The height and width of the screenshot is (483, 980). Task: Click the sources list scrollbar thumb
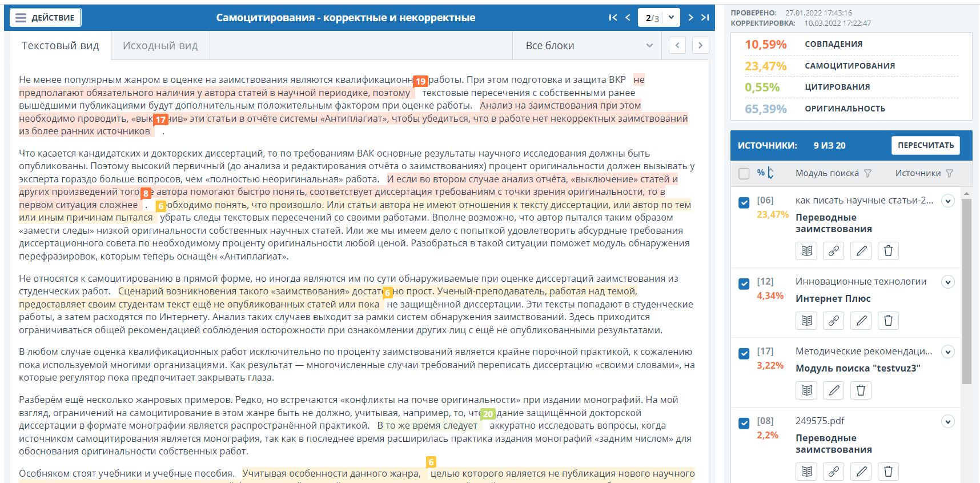click(966, 292)
